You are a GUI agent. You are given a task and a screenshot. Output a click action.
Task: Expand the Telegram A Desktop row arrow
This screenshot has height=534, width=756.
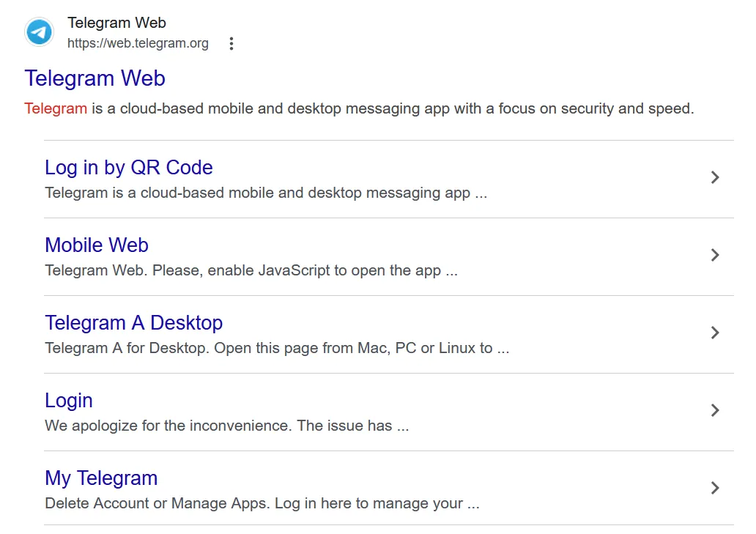point(715,333)
